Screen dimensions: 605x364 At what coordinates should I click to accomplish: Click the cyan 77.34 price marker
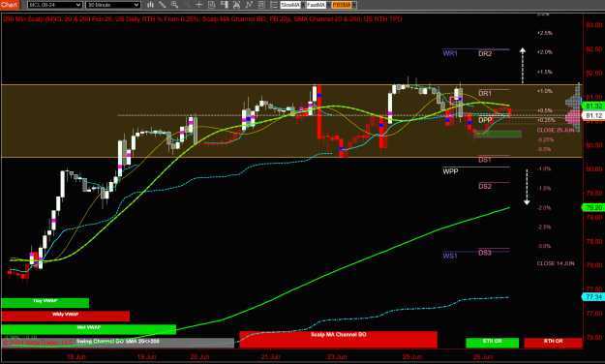coord(593,297)
